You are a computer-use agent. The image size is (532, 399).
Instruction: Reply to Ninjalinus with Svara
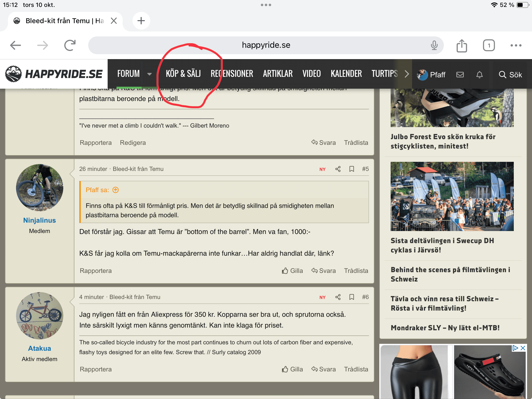pyautogui.click(x=323, y=271)
